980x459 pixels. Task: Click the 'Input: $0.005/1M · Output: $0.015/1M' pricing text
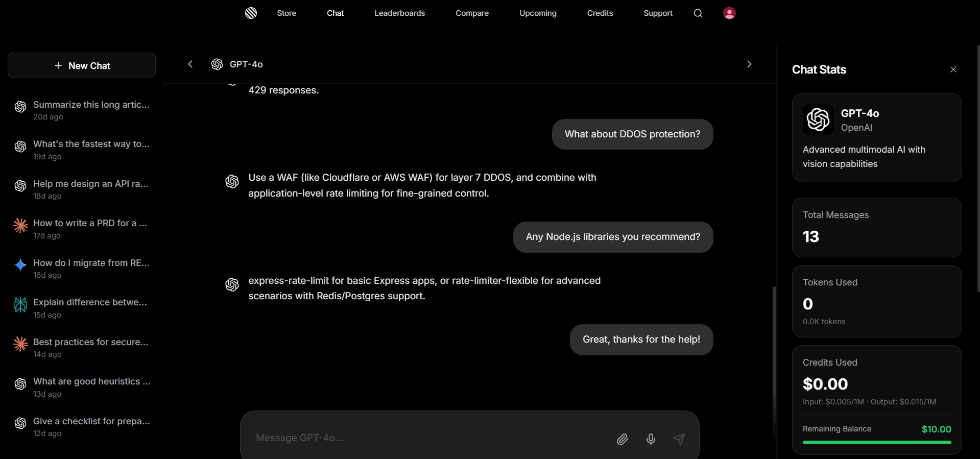click(869, 402)
